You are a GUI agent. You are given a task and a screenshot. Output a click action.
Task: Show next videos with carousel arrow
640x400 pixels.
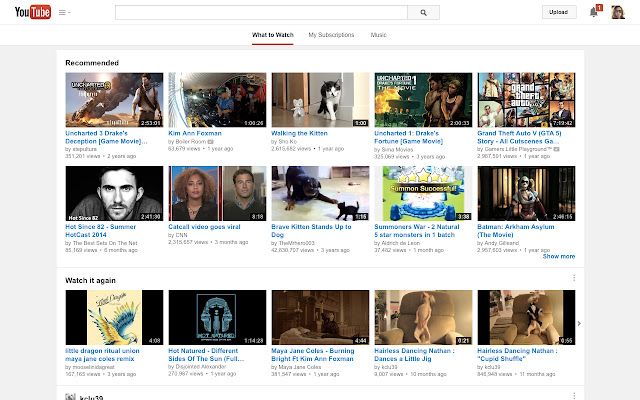[579, 324]
